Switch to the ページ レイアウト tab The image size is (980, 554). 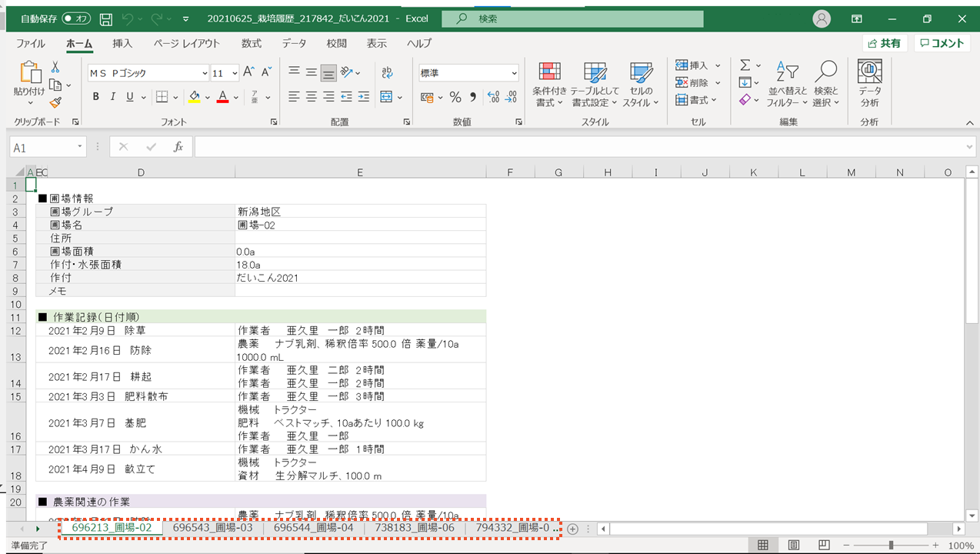click(x=186, y=44)
